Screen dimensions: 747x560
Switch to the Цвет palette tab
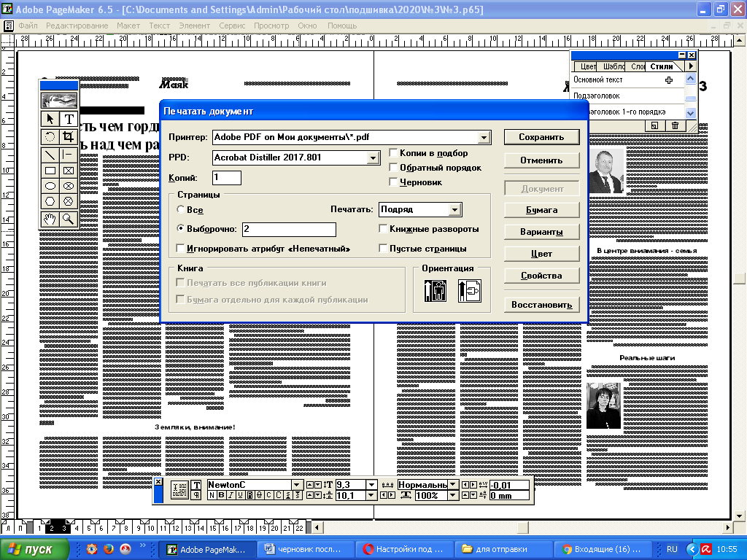[587, 66]
